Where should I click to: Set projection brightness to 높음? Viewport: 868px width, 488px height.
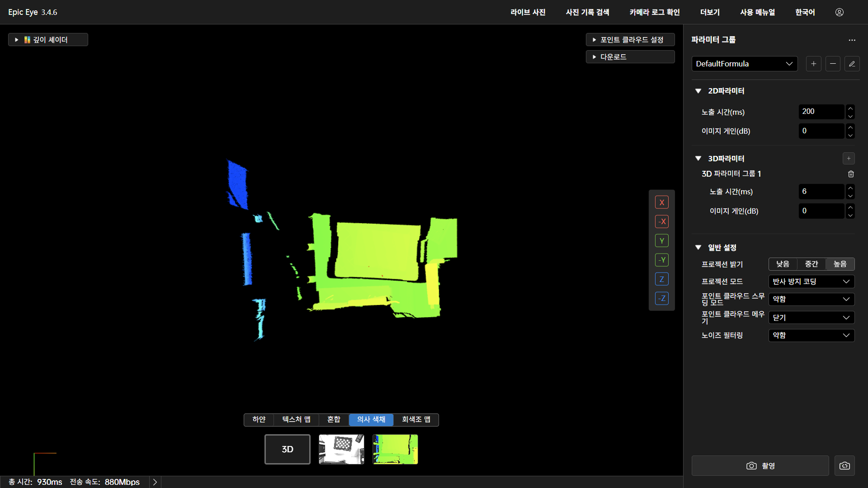coord(840,264)
